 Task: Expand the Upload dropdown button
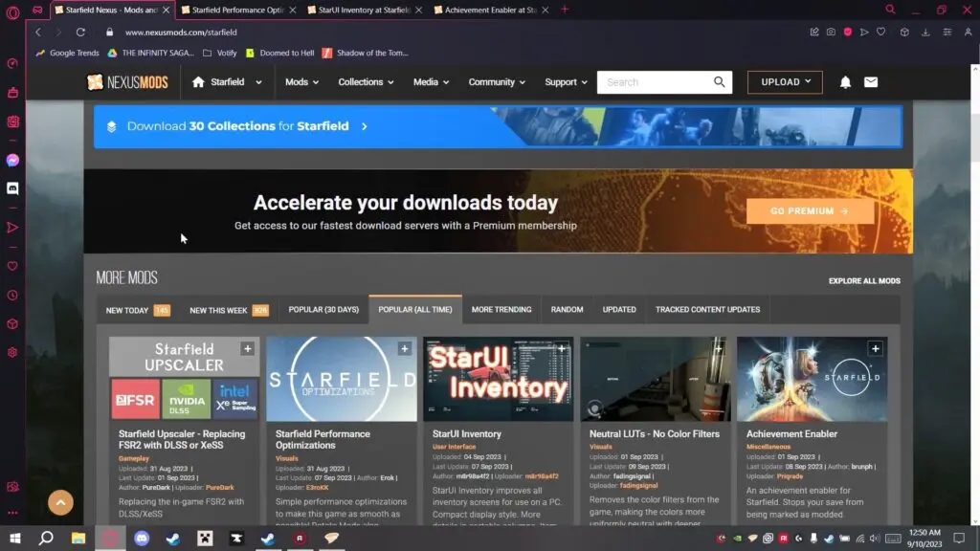785,82
